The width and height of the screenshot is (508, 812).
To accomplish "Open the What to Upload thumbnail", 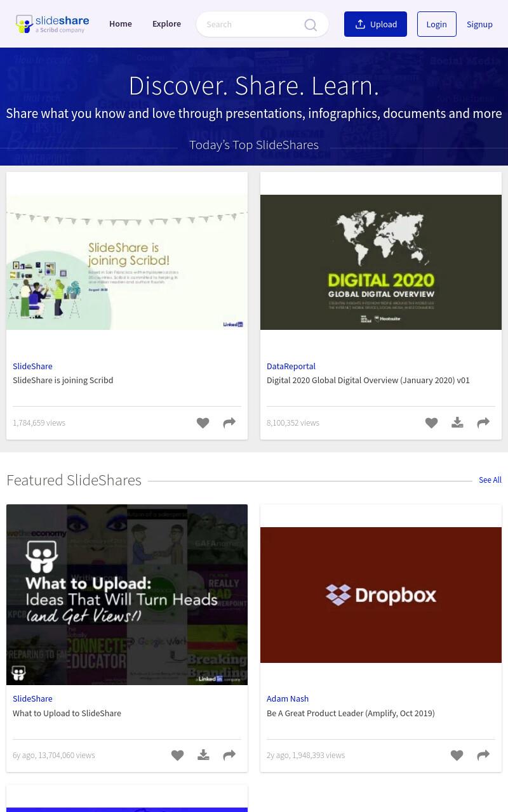I will coord(127,595).
